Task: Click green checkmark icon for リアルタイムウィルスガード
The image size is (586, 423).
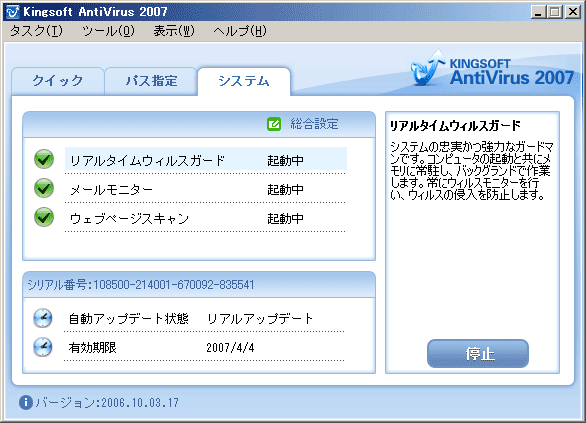Action: [x=44, y=159]
